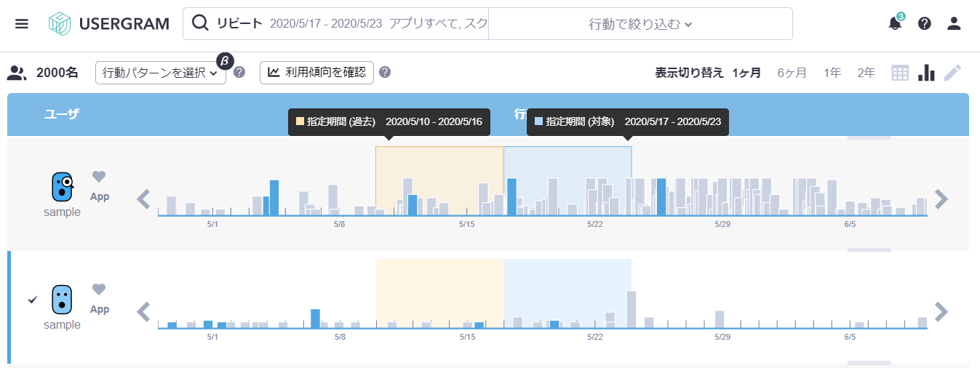
Task: Favorite the second sample user with heart
Action: (x=99, y=289)
